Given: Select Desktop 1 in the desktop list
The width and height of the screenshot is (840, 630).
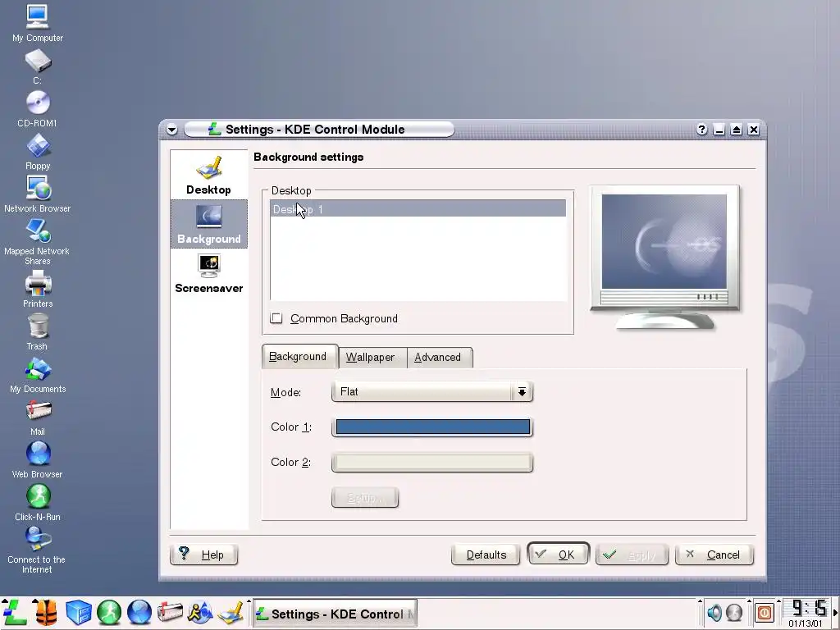Looking at the screenshot, I should [418, 209].
